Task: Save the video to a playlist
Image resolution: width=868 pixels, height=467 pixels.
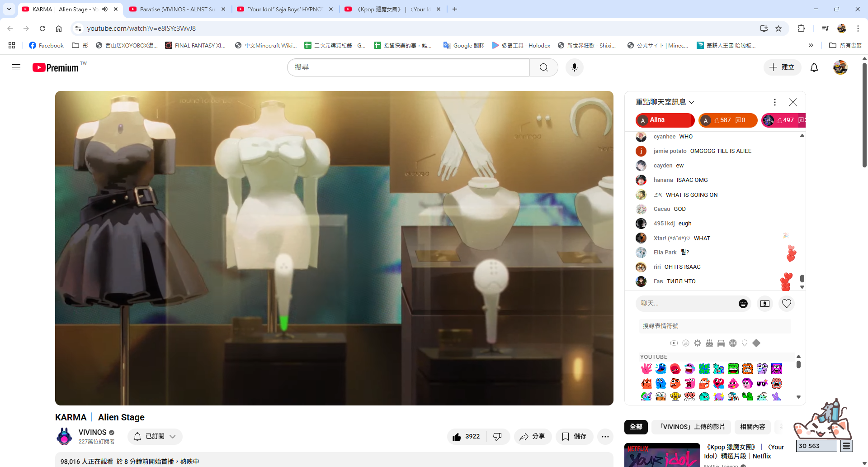Action: pos(574,437)
